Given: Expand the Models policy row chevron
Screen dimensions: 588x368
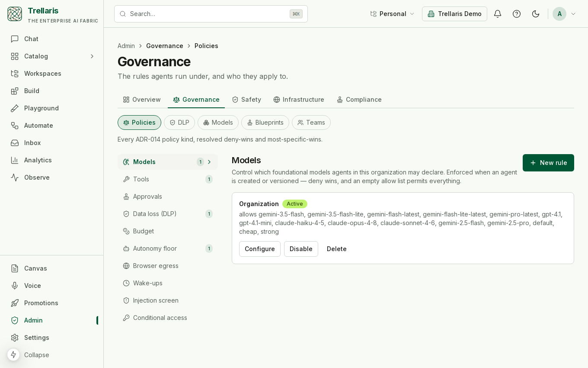Looking at the screenshot, I should click(209, 162).
